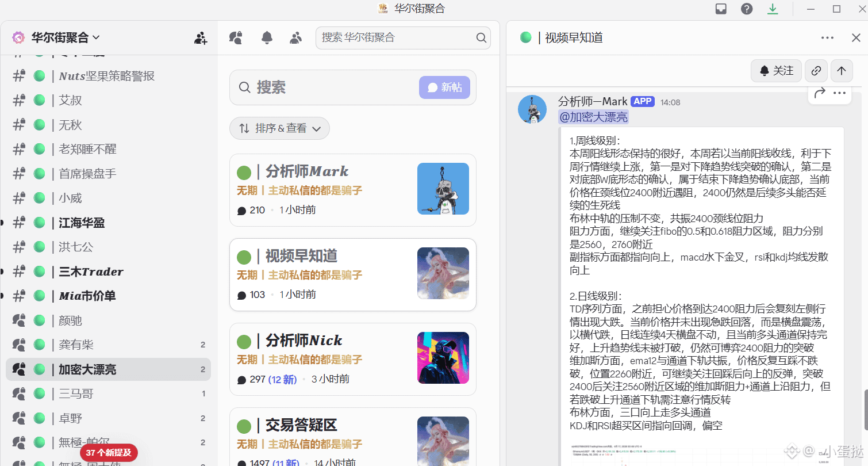
Task: Open the threads chat bubbles icon
Action: [x=236, y=38]
